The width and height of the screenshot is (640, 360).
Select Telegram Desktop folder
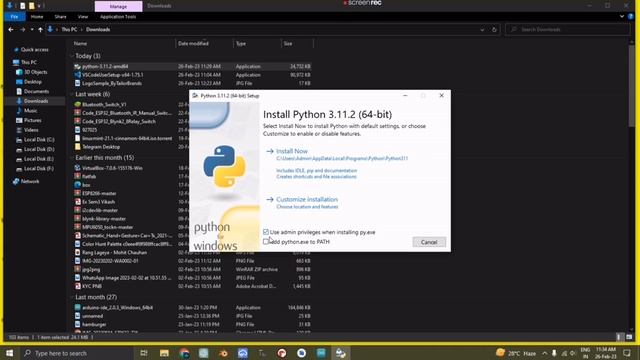coord(101,147)
